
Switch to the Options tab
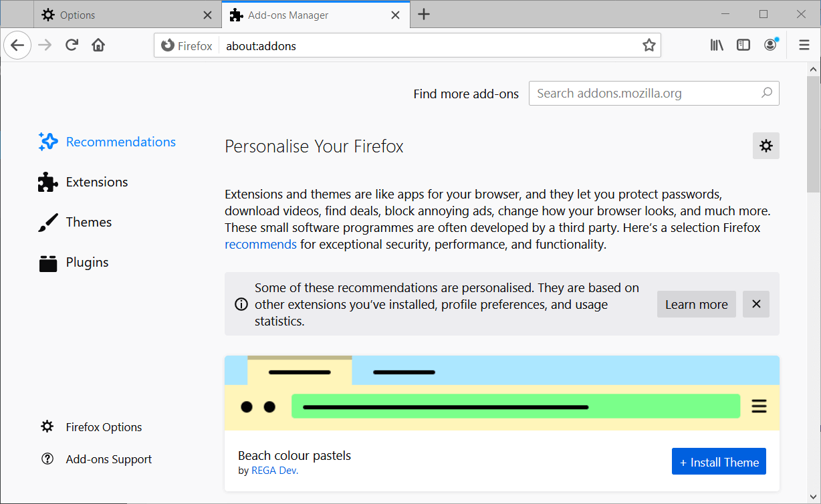[x=127, y=15]
